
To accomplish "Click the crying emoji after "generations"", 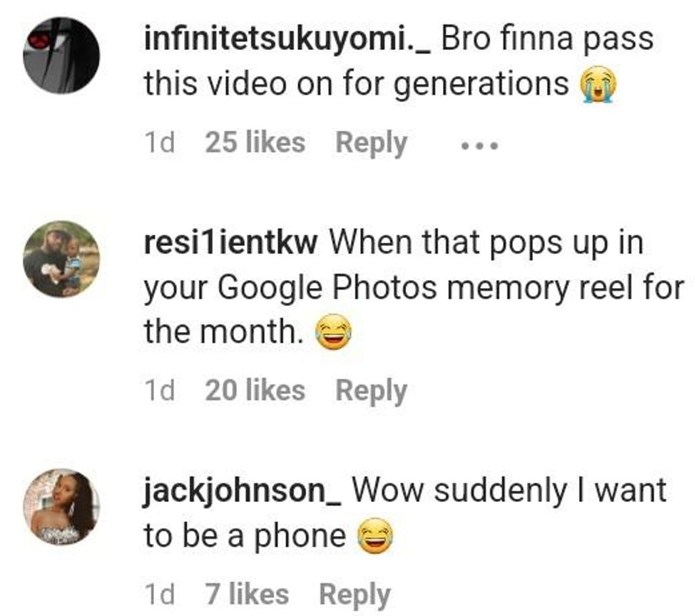I will (x=597, y=86).
